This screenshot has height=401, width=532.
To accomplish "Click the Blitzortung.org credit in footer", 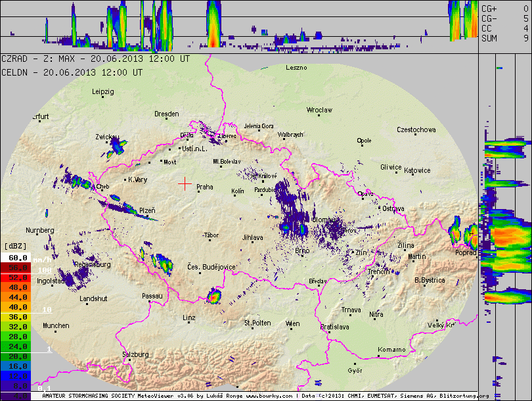I will [x=466, y=396].
